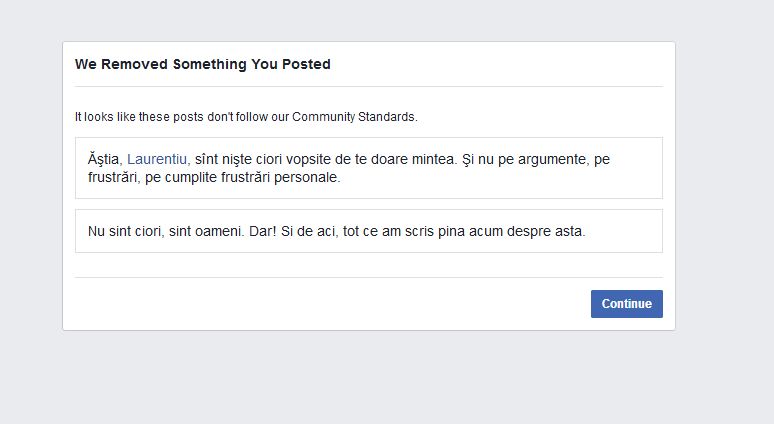Click the divider line below the heading
774x424 pixels.
[x=368, y=87]
